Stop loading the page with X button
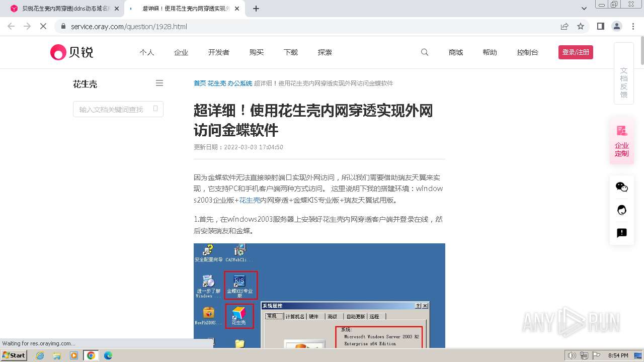 coord(43,26)
